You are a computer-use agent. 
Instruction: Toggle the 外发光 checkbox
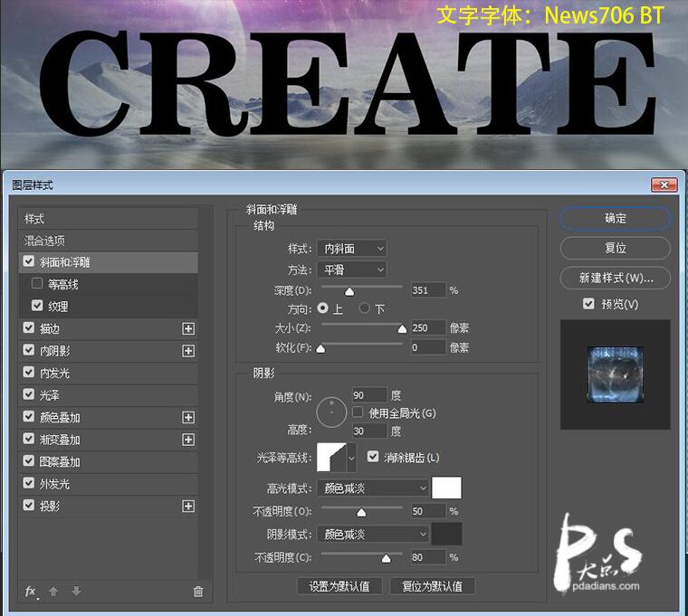[29, 483]
